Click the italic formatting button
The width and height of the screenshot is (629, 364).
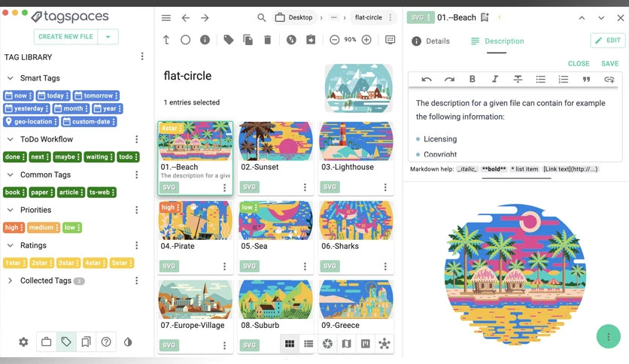click(x=495, y=79)
